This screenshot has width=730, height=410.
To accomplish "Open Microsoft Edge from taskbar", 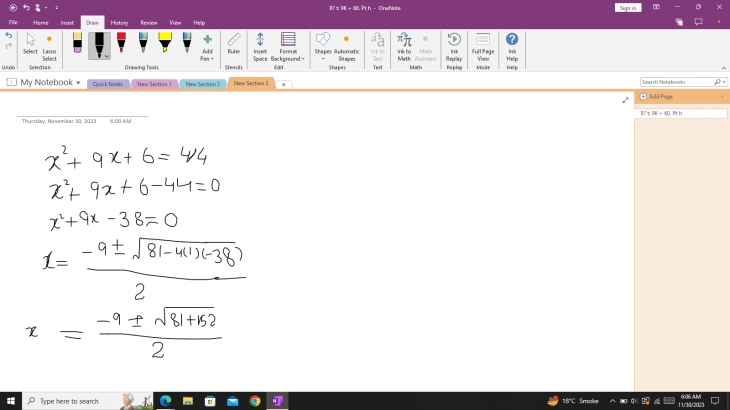I will coord(165,401).
